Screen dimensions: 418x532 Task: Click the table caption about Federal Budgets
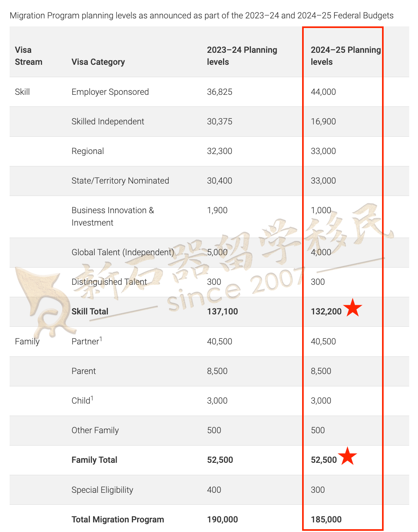point(201,16)
